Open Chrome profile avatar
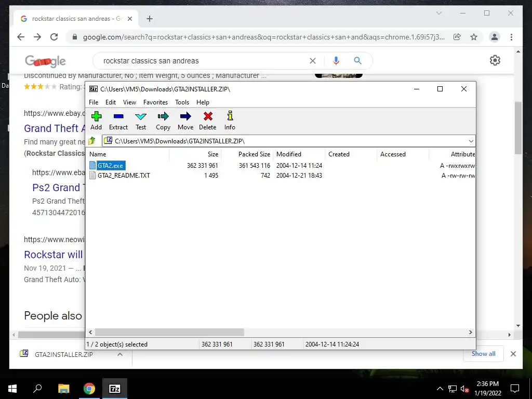Screen dimensions: 532x399 click(x=495, y=37)
